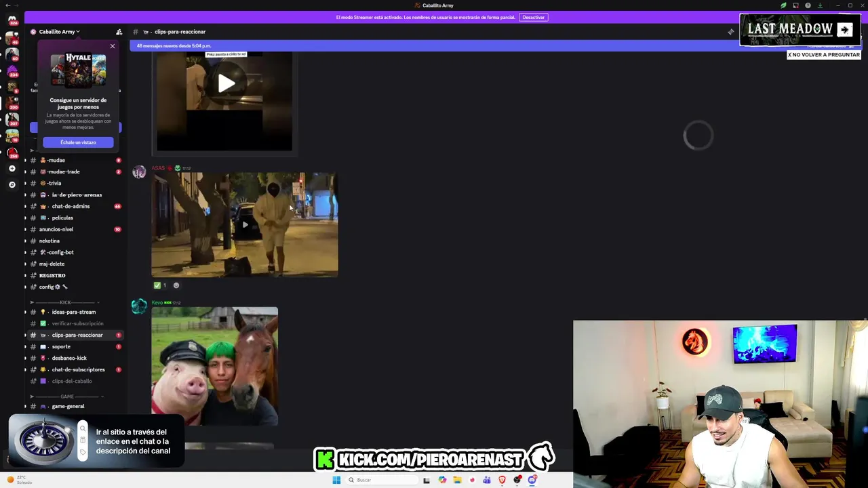The width and height of the screenshot is (868, 488).
Task: Open the server icon with 46 badge
Action: click(12, 39)
